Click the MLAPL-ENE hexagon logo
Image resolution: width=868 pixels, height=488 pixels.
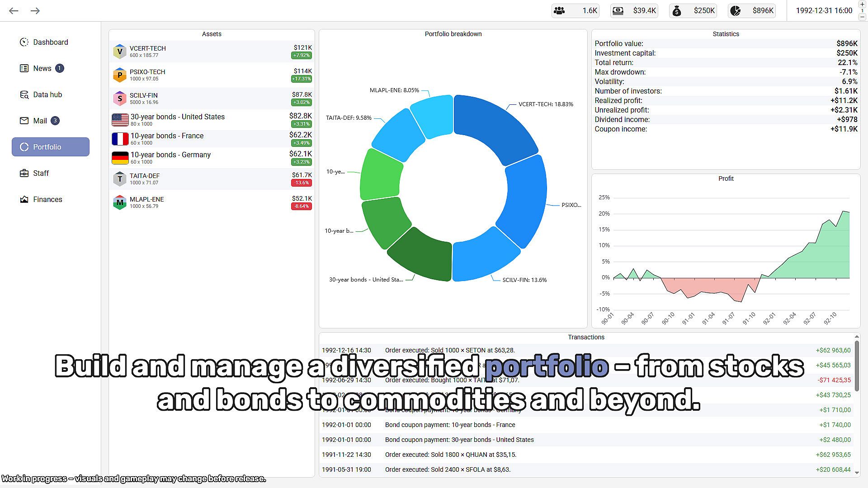pyautogui.click(x=119, y=202)
